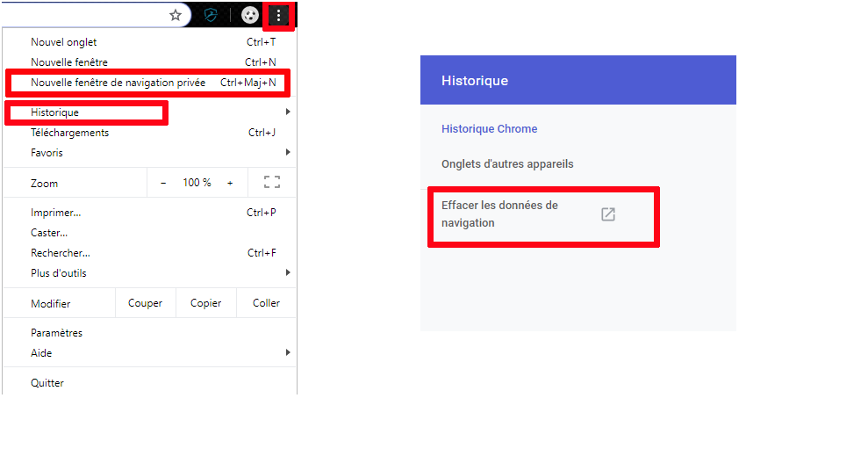Click the Coller button
The width and height of the screenshot is (868, 456).
(266, 303)
